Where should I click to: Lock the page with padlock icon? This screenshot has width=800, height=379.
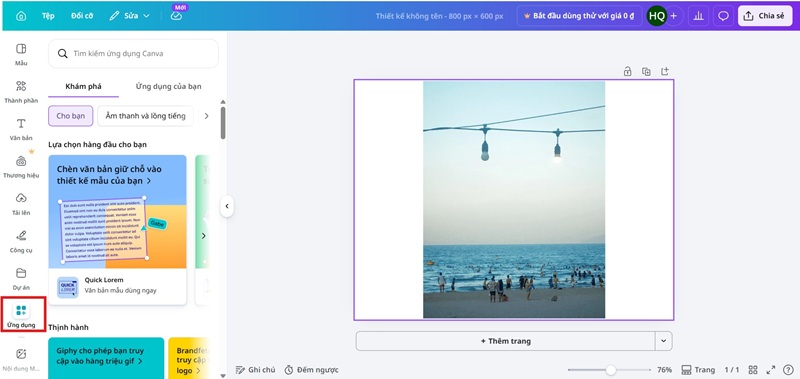point(628,71)
